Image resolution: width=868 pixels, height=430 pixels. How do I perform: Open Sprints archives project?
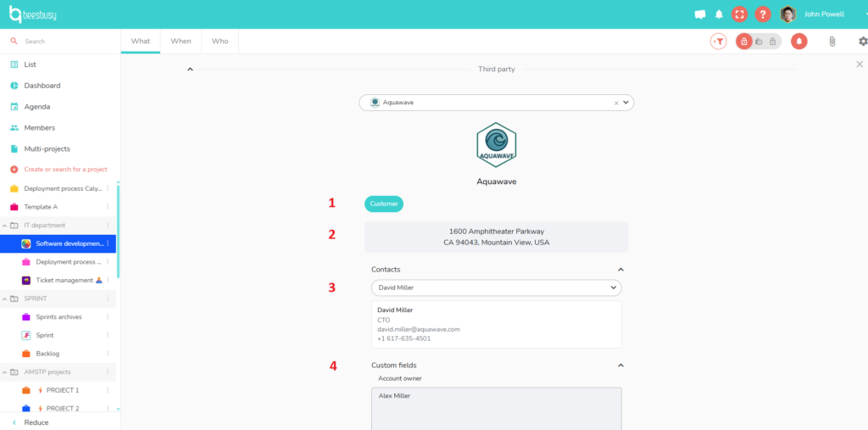pos(58,316)
